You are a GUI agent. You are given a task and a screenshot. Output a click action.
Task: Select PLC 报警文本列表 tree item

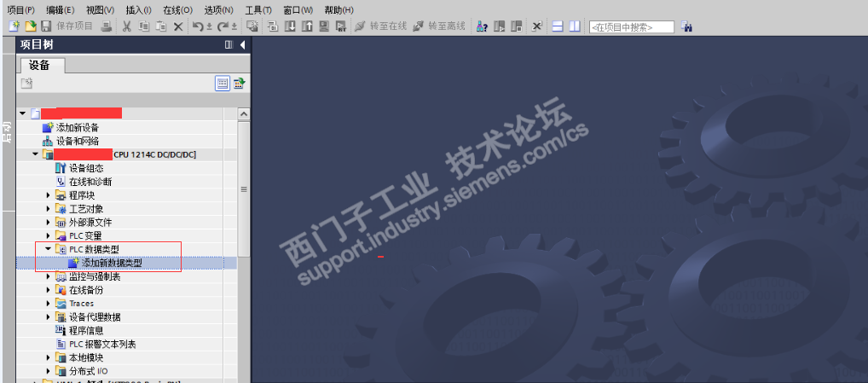102,345
